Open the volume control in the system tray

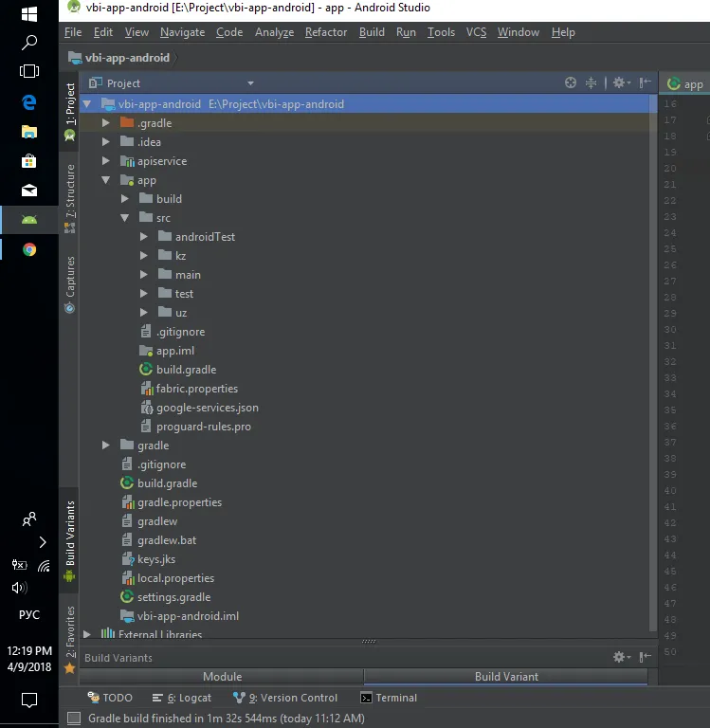click(x=19, y=588)
